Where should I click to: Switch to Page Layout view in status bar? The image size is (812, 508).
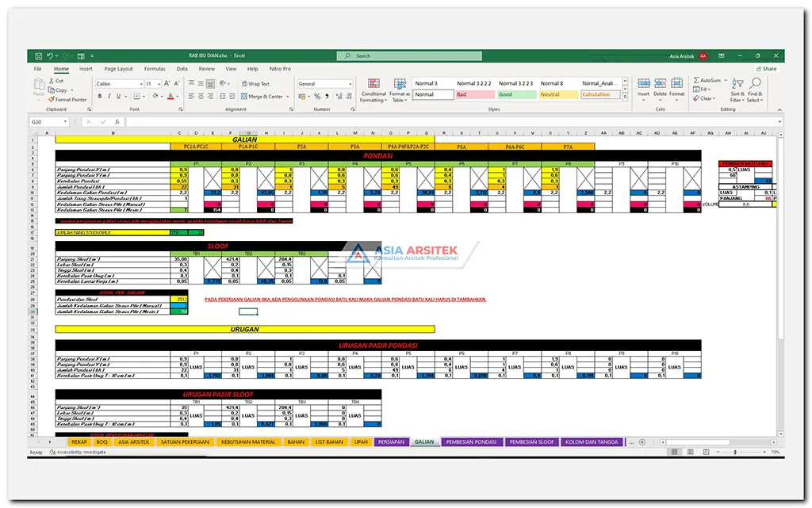tap(691, 453)
